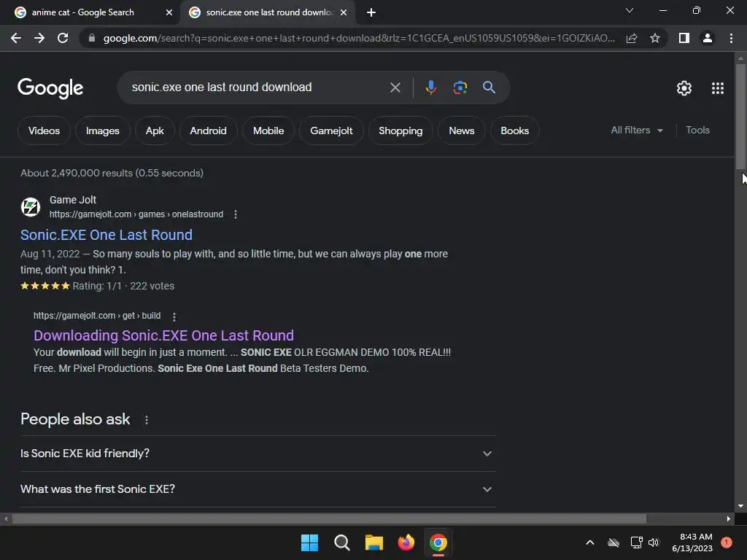Click gamejolt.com games onelastround URL
Screen dimensions: 747x560
[x=136, y=214]
